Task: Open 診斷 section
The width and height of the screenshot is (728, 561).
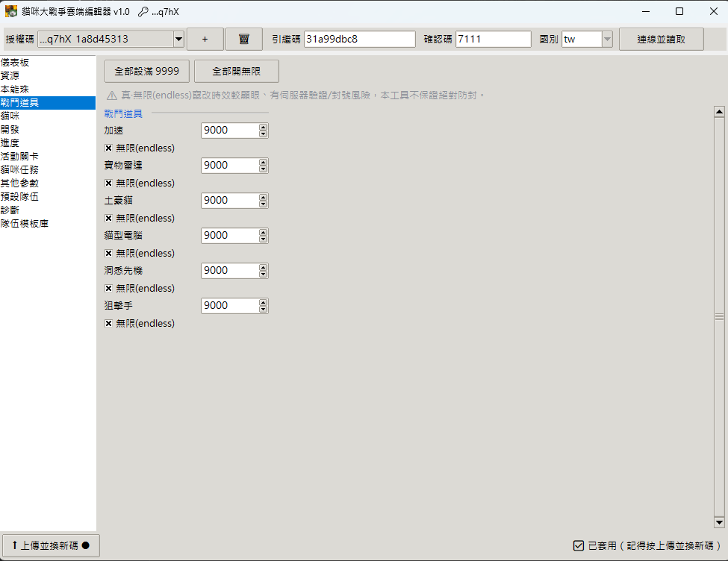Action: [x=48, y=210]
